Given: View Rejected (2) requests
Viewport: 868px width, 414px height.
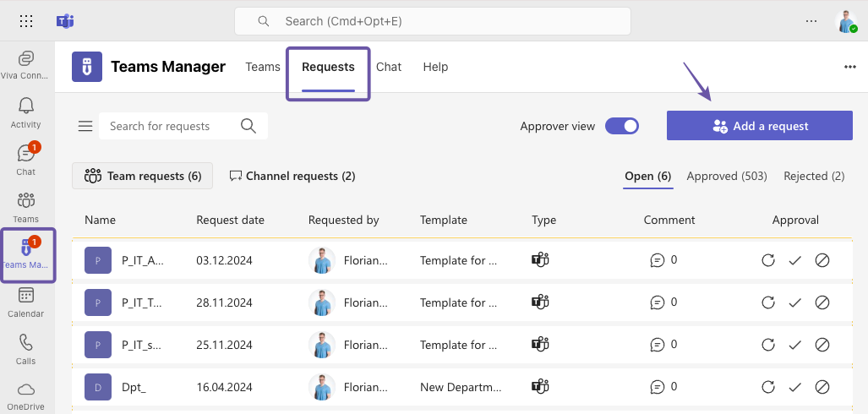Looking at the screenshot, I should coord(814,176).
